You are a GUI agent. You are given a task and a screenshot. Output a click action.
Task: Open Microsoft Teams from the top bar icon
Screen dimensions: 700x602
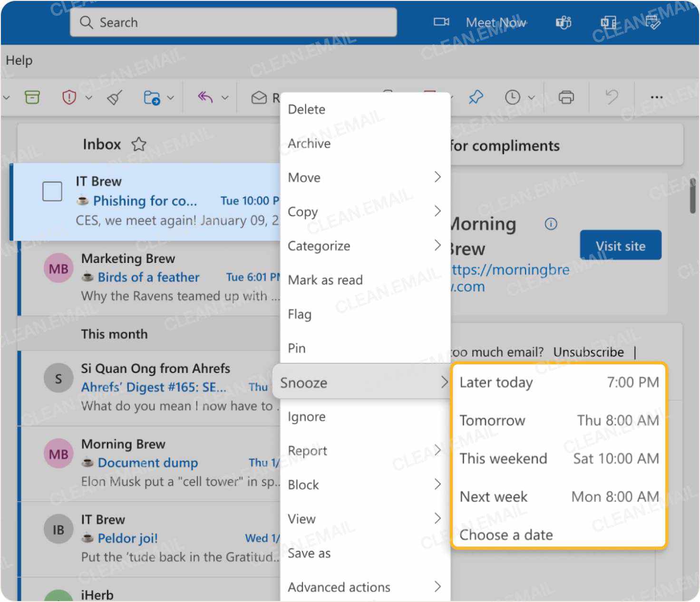(563, 22)
